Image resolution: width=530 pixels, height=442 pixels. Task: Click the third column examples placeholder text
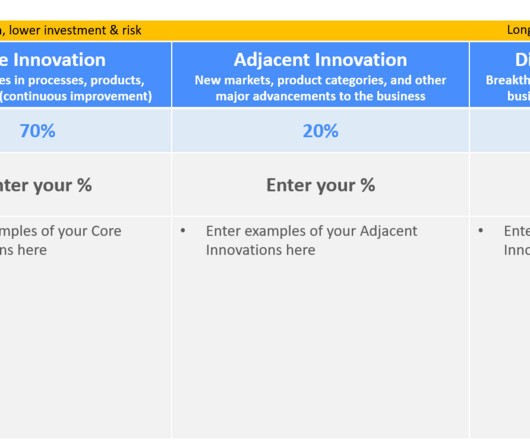point(517,241)
